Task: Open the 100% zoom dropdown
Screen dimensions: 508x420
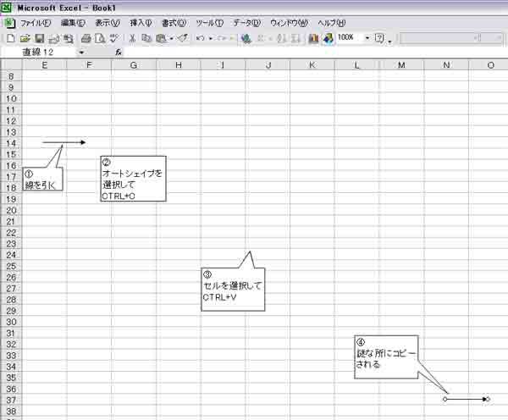Action: click(x=367, y=38)
